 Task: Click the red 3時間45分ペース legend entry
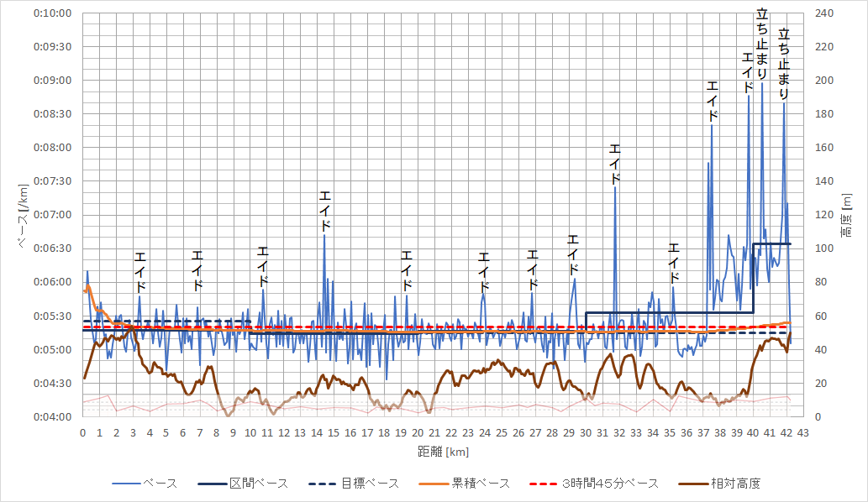[x=595, y=484]
